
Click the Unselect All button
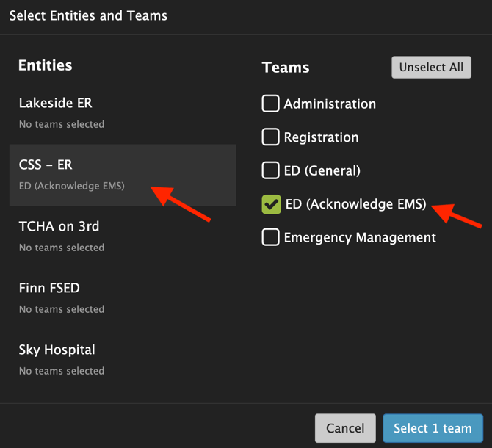pyautogui.click(x=431, y=68)
